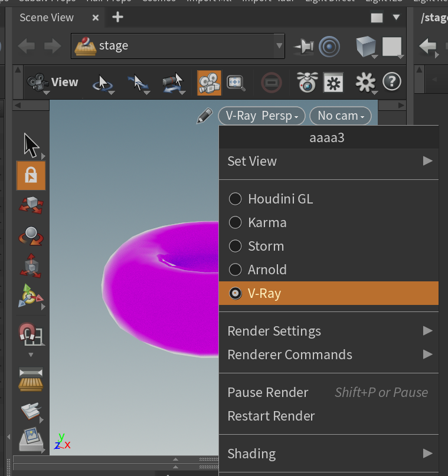448x476 pixels.
Task: Select the Karma renderer
Action: [x=329, y=222]
